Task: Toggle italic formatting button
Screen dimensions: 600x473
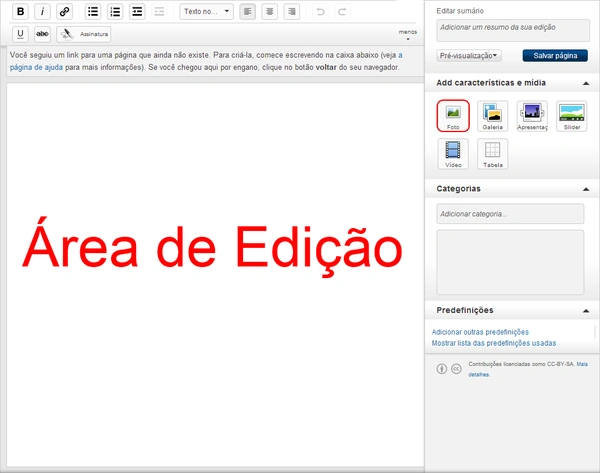Action: [42, 11]
